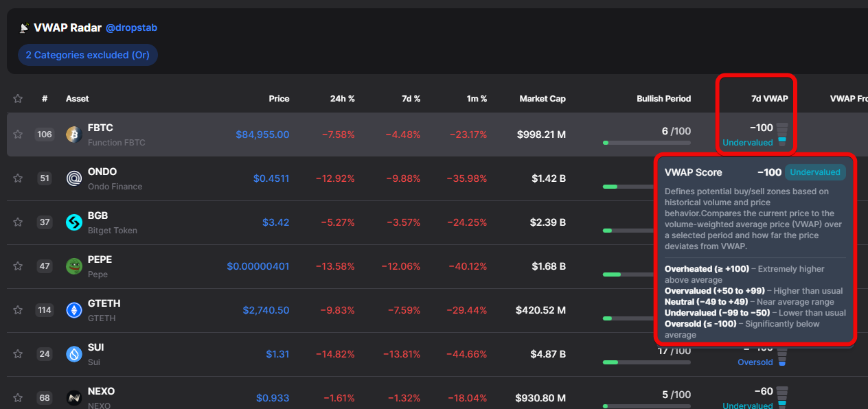The height and width of the screenshot is (409, 868).
Task: Click the Undervalued badge in VWAP tooltip
Action: tap(815, 172)
